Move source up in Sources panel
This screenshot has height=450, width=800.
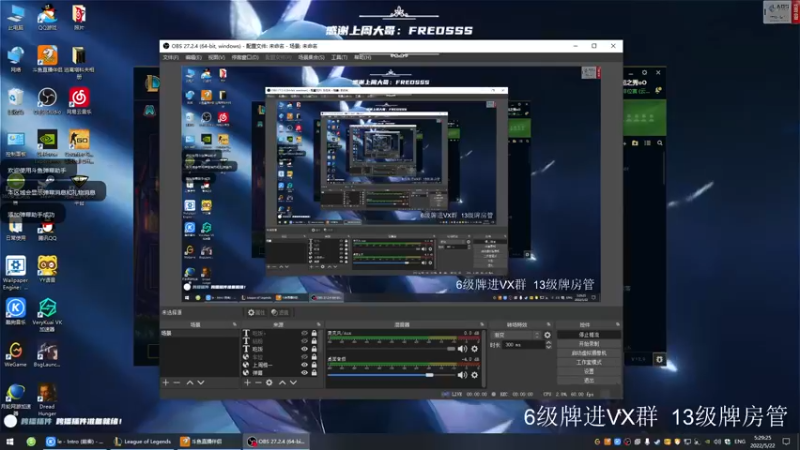tap(282, 382)
